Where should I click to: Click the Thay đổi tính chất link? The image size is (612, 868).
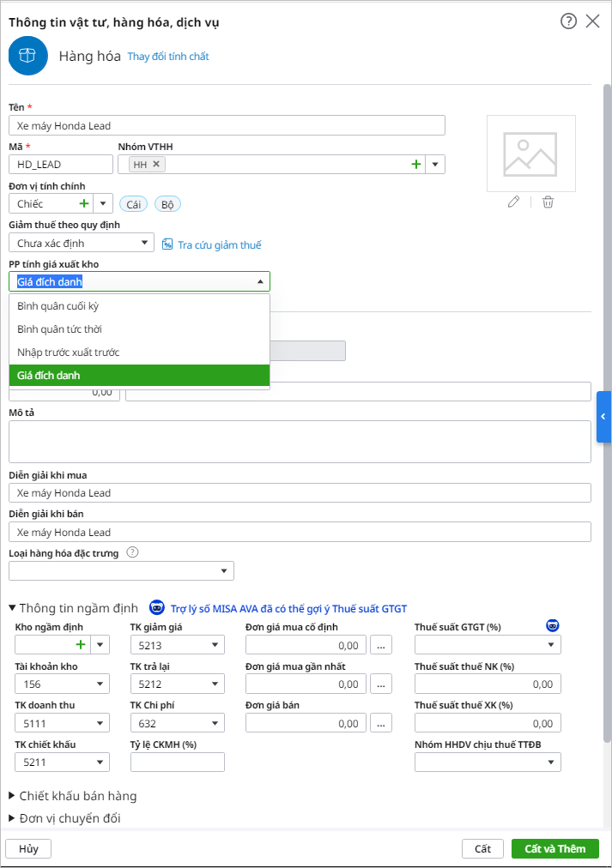(x=168, y=57)
